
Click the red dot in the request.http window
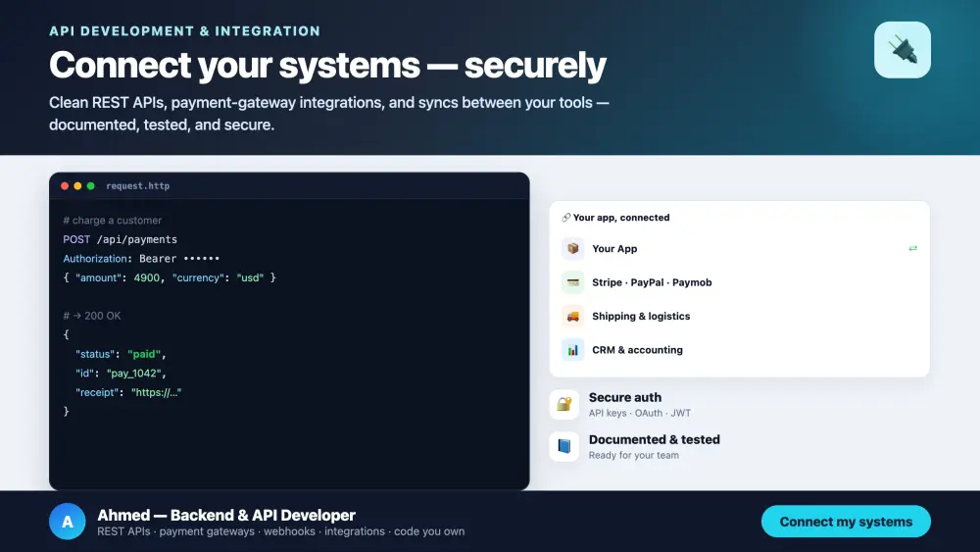point(65,185)
